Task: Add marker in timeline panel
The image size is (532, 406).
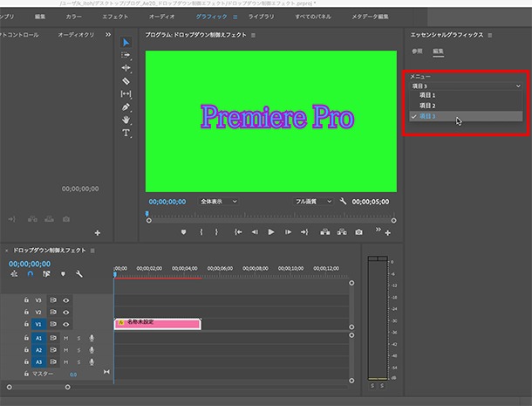Action: point(63,274)
